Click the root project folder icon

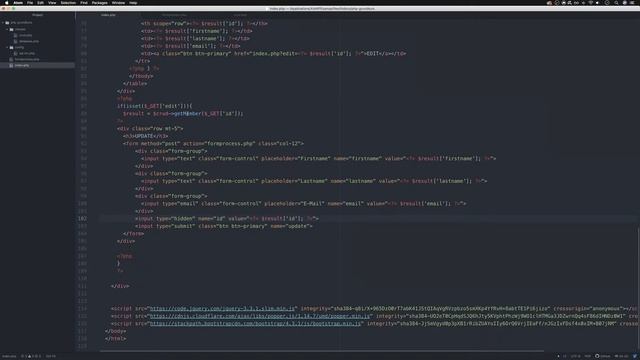click(7, 23)
